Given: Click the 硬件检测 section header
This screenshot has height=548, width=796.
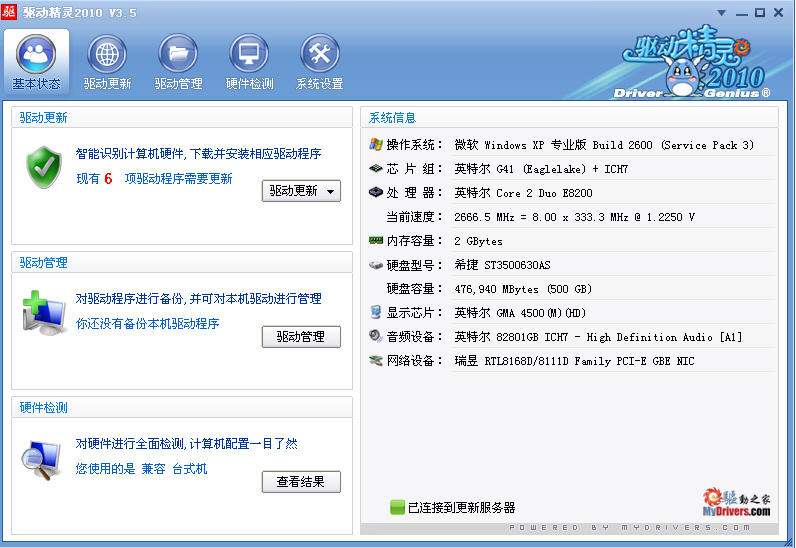Looking at the screenshot, I should click(x=43, y=407).
